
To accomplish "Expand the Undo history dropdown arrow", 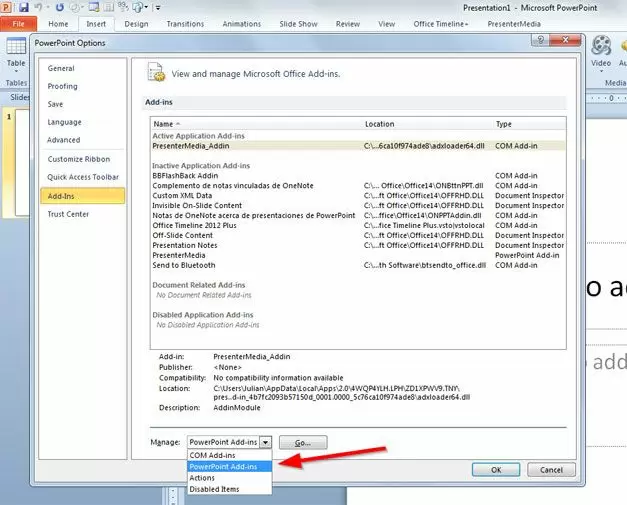I will [48, 7].
